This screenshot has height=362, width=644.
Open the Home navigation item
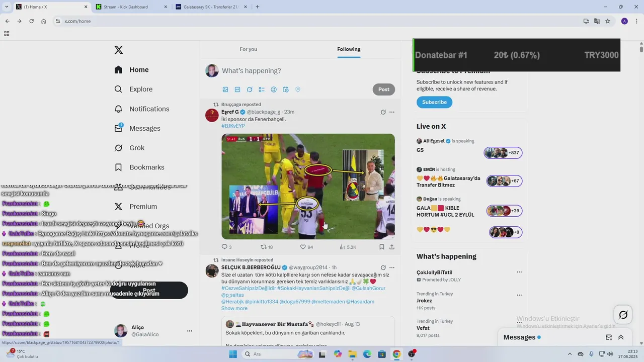pos(132,70)
